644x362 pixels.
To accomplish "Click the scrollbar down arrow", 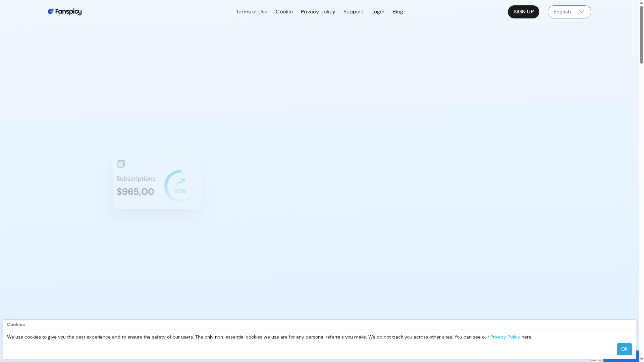I will click(x=641, y=359).
